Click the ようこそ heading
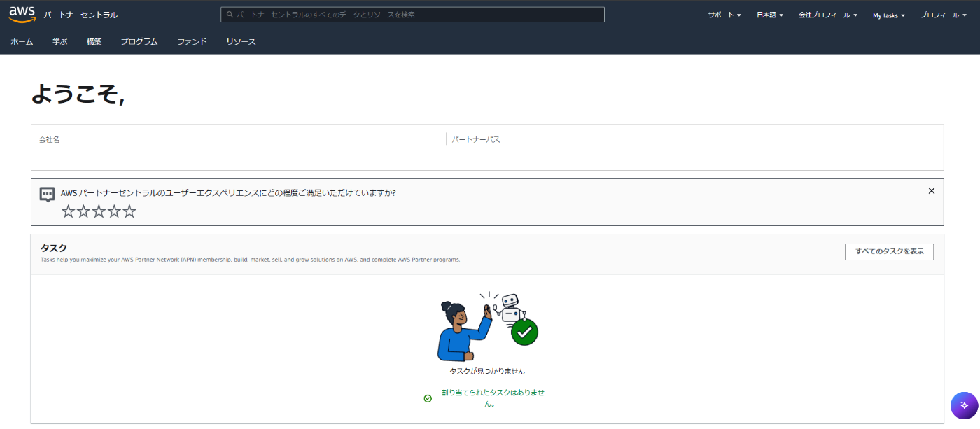Screen dimensions: 980x429 [78, 94]
